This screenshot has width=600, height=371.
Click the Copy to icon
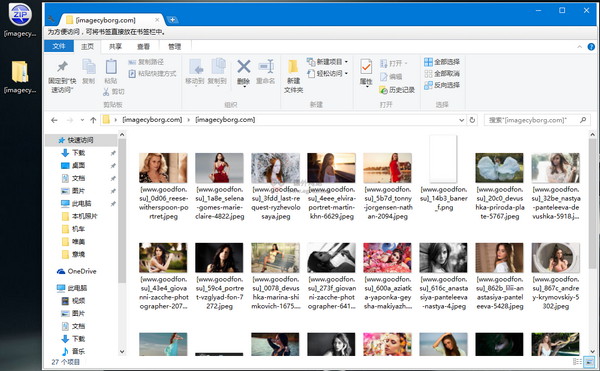[218, 67]
